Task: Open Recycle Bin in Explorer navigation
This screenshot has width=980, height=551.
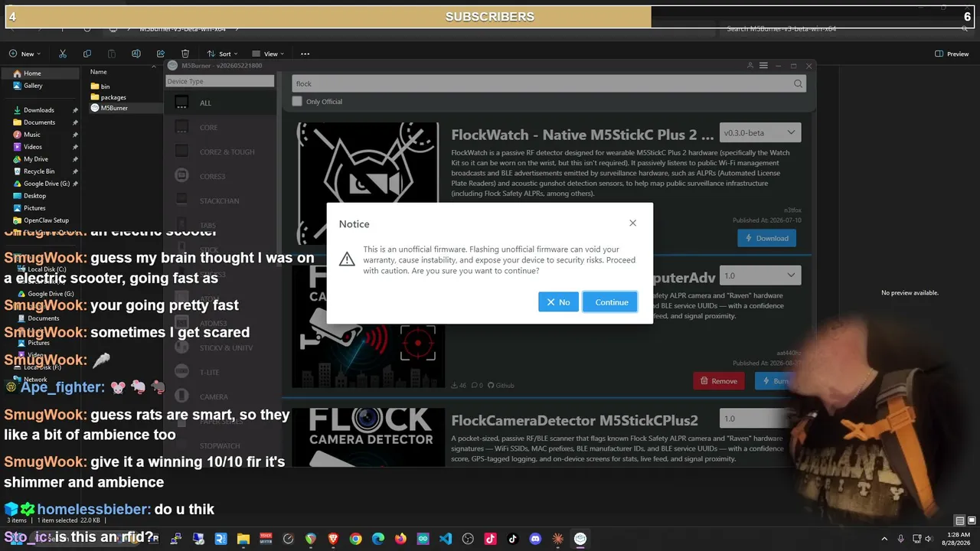Action: (40, 171)
